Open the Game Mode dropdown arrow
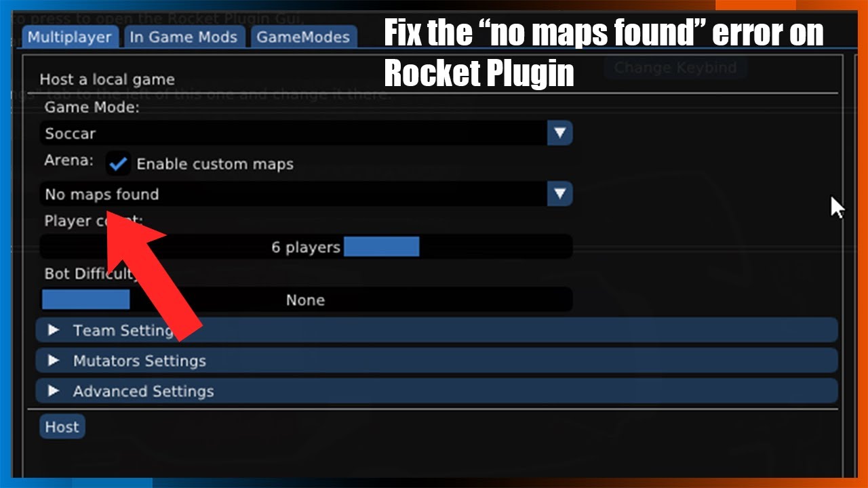The image size is (868, 488). point(559,133)
